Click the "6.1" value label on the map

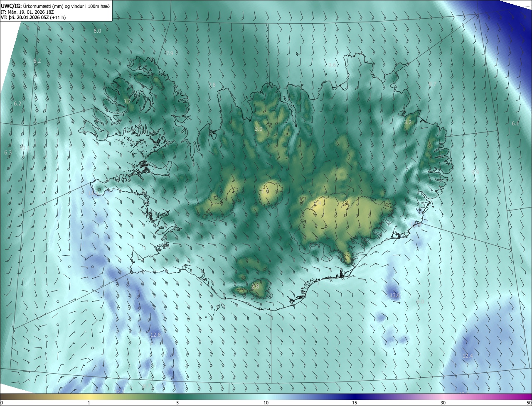(515, 123)
